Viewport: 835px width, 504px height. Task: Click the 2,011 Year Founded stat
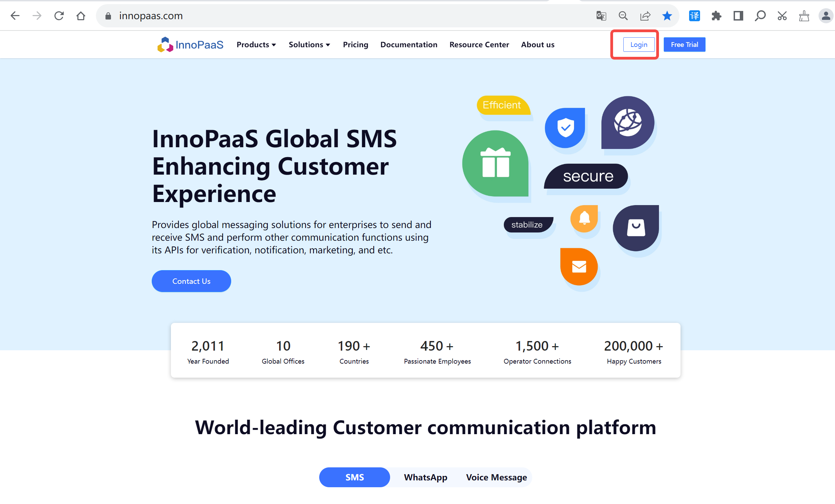[x=208, y=352]
